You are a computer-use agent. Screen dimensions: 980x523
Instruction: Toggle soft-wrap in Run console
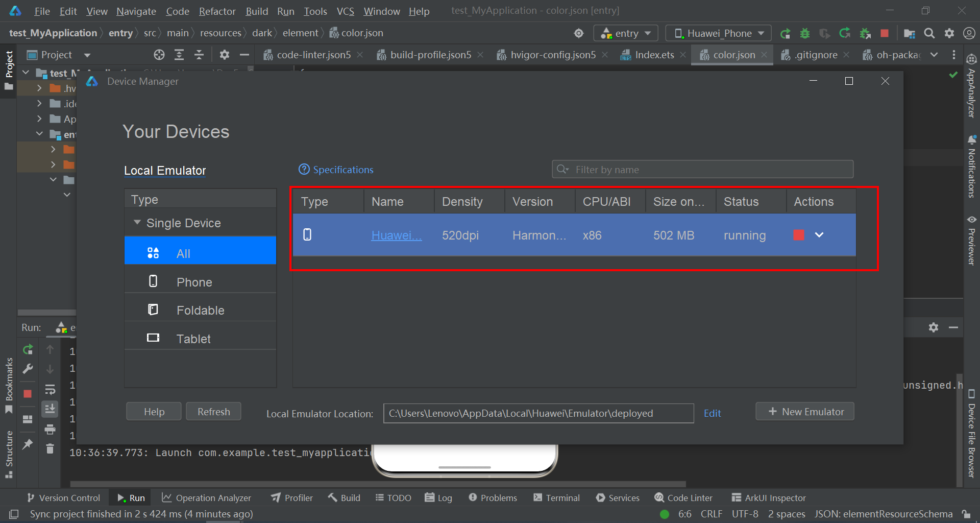[50, 390]
